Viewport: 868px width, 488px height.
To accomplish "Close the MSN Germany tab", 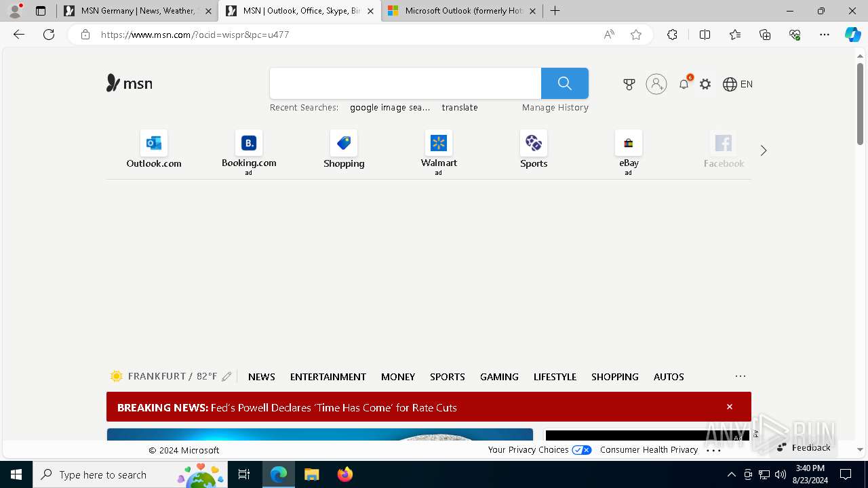I will 208,11.
